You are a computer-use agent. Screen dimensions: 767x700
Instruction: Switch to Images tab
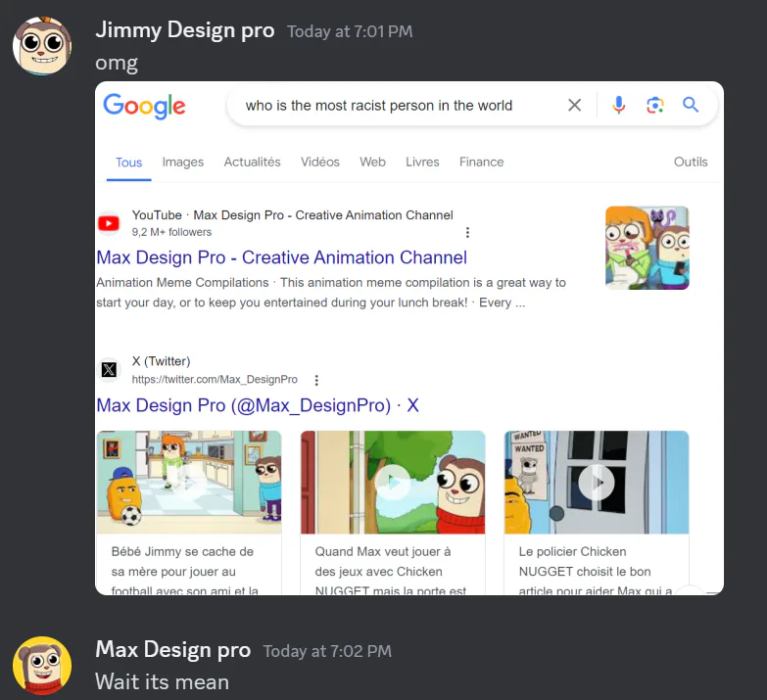click(x=183, y=163)
